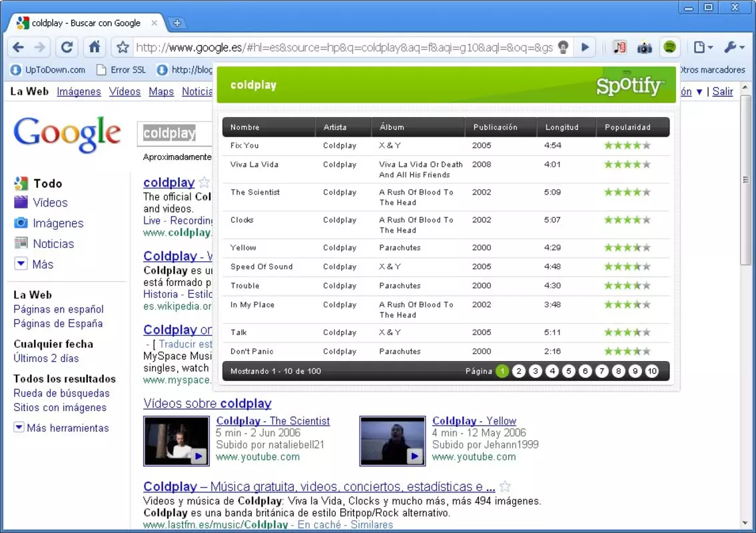Open Imágenes in Google top navigation
Screen dimensions: 756x533
pyautogui.click(x=79, y=92)
